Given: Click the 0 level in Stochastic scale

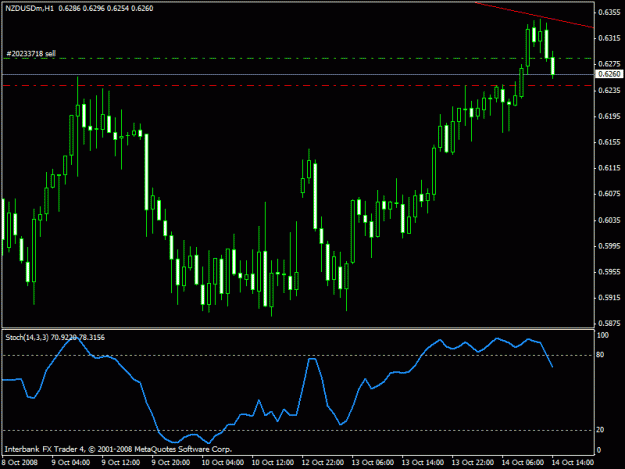Looking at the screenshot, I should coord(598,450).
